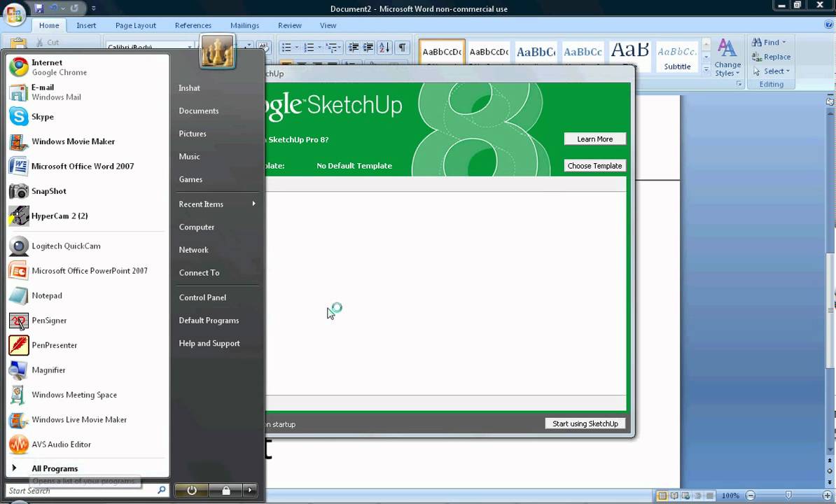Switch to Draft view in status bar

[710, 496]
